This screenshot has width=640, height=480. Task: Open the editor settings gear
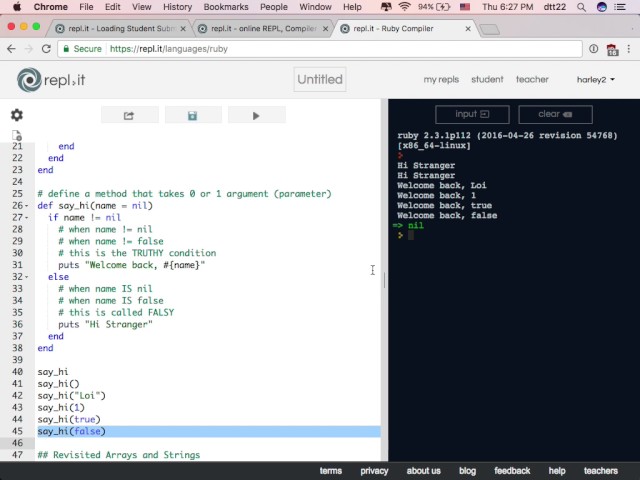(x=17, y=115)
